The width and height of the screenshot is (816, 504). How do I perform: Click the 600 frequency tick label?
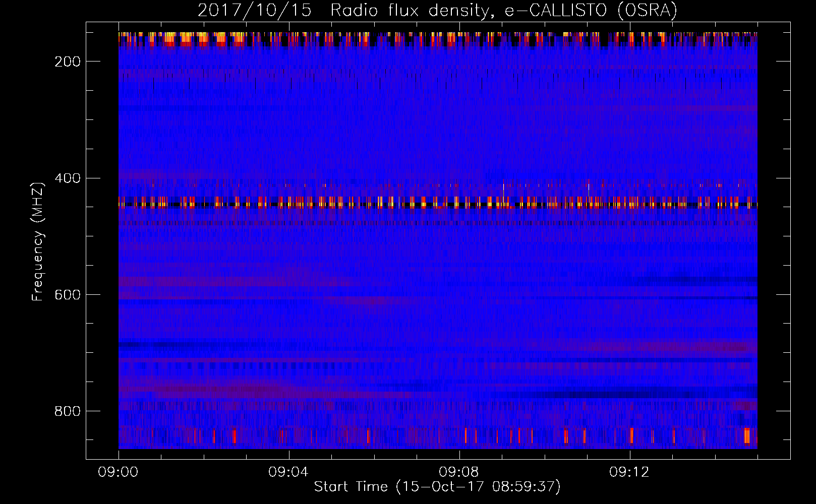pyautogui.click(x=68, y=294)
